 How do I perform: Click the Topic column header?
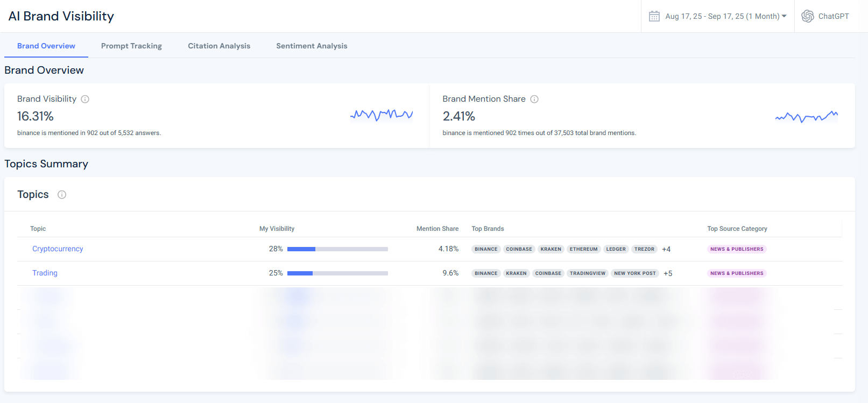point(38,229)
